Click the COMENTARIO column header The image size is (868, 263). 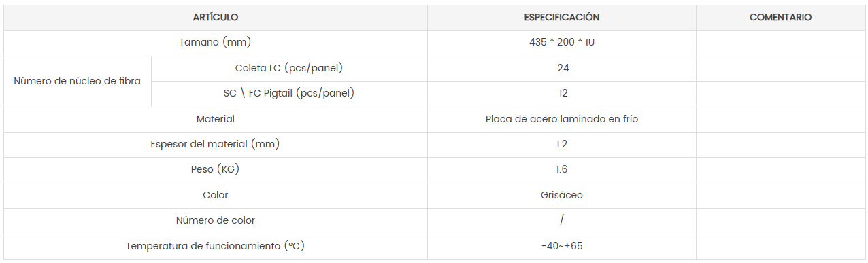[x=780, y=18]
